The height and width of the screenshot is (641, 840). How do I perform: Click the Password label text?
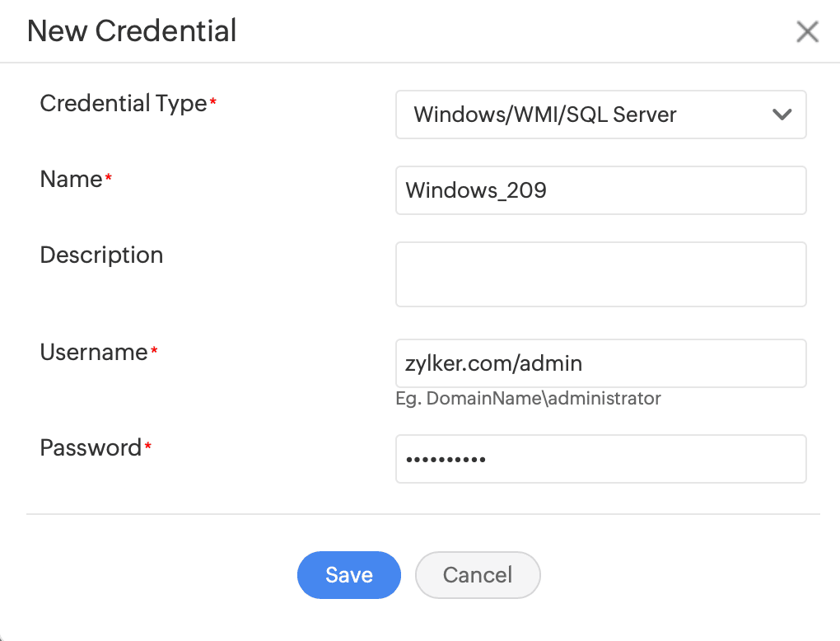[x=91, y=448]
